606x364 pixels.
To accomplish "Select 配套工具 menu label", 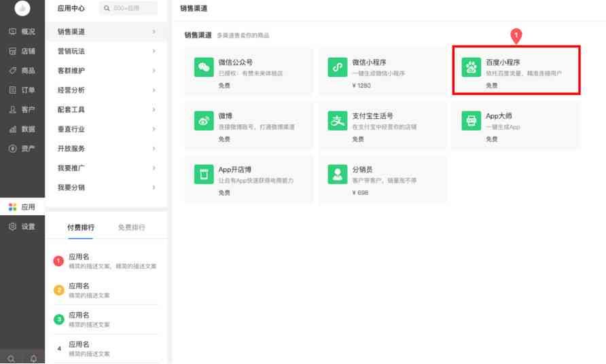I will [71, 109].
